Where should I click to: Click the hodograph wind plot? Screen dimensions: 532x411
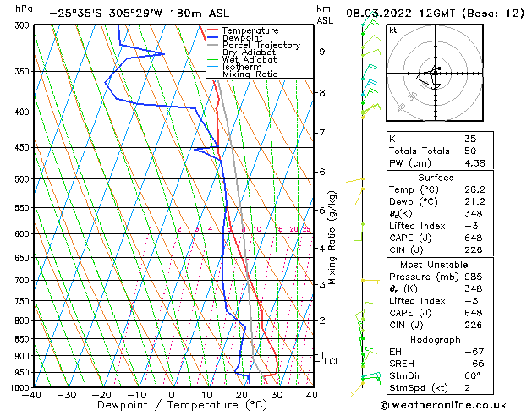435,73
